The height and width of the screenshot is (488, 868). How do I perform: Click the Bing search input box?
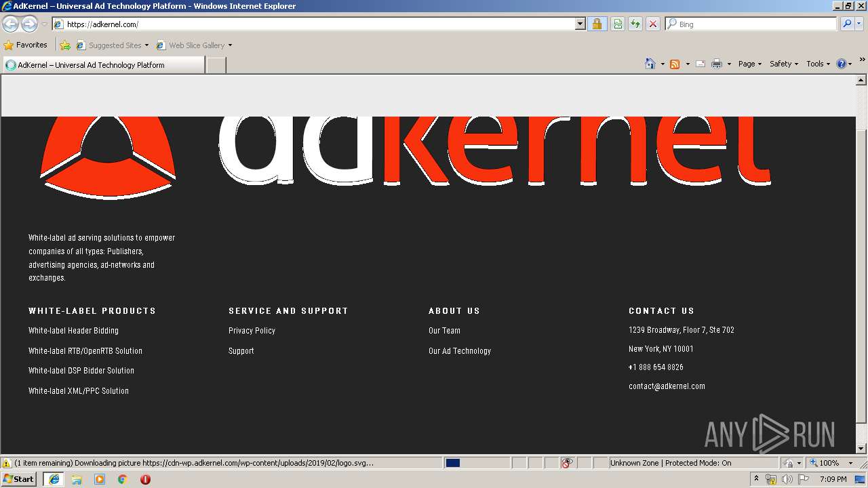coord(751,24)
